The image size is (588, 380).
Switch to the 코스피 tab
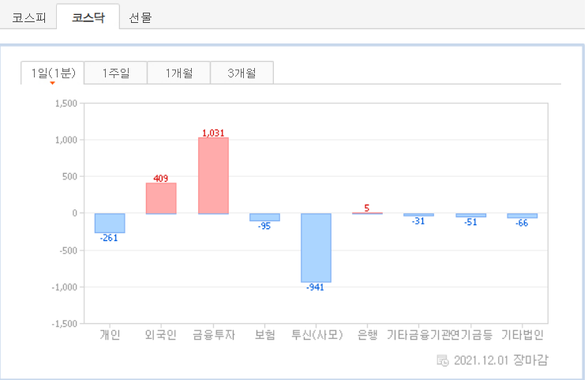(28, 17)
